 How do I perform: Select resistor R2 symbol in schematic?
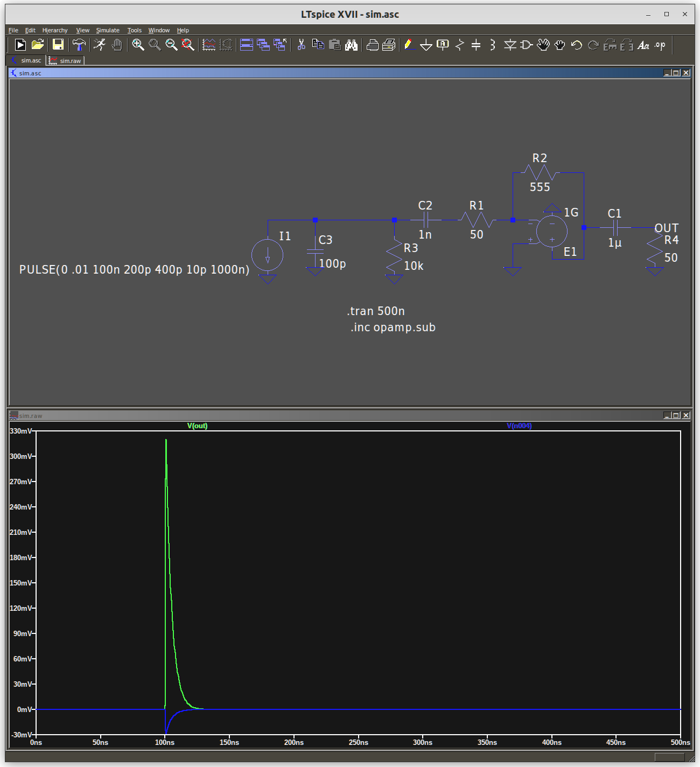coord(540,173)
